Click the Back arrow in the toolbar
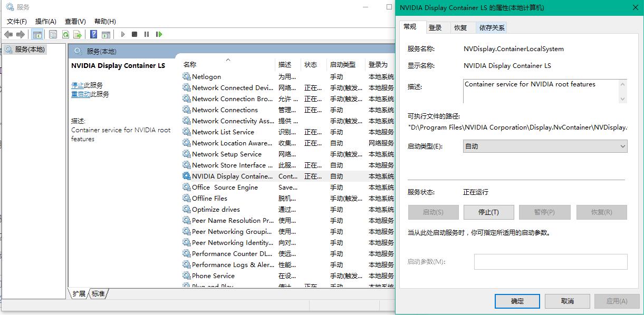This screenshot has width=644, height=315. coord(8,34)
